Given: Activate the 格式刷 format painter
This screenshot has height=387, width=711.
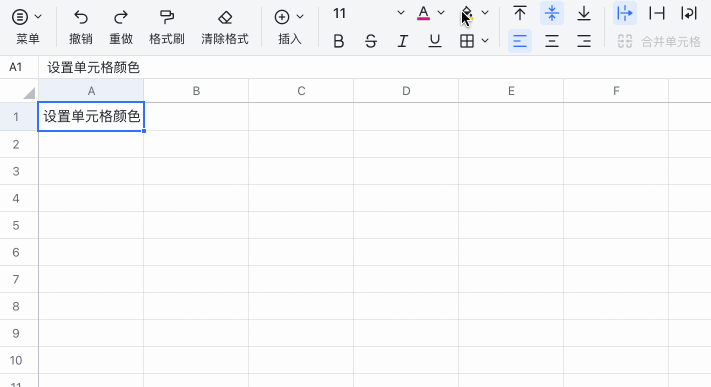Looking at the screenshot, I should pyautogui.click(x=166, y=17).
